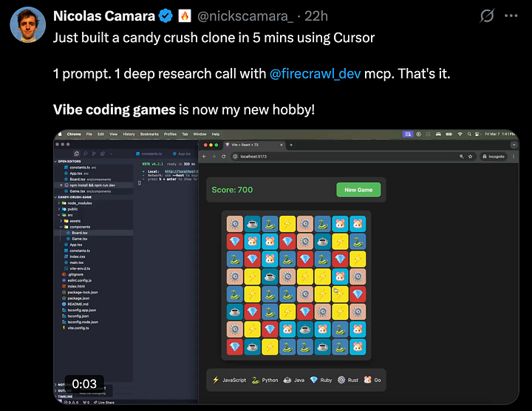This screenshot has height=411, width=532.
Task: Click the browser back arrow
Action: 204,157
